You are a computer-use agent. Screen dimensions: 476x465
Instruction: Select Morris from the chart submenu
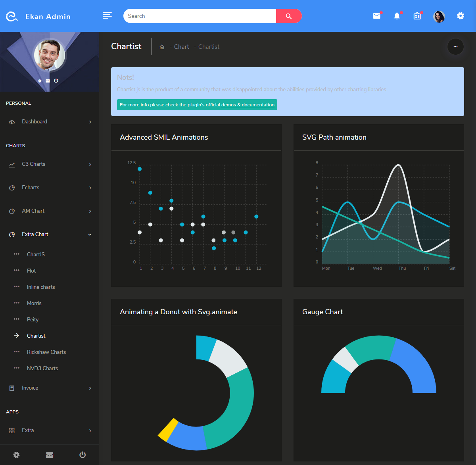click(x=34, y=303)
